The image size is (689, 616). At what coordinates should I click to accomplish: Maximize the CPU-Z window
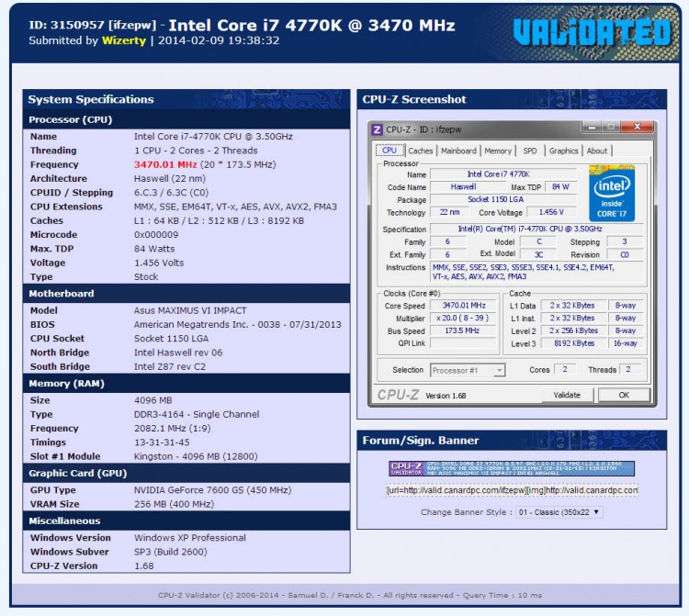tap(611, 128)
